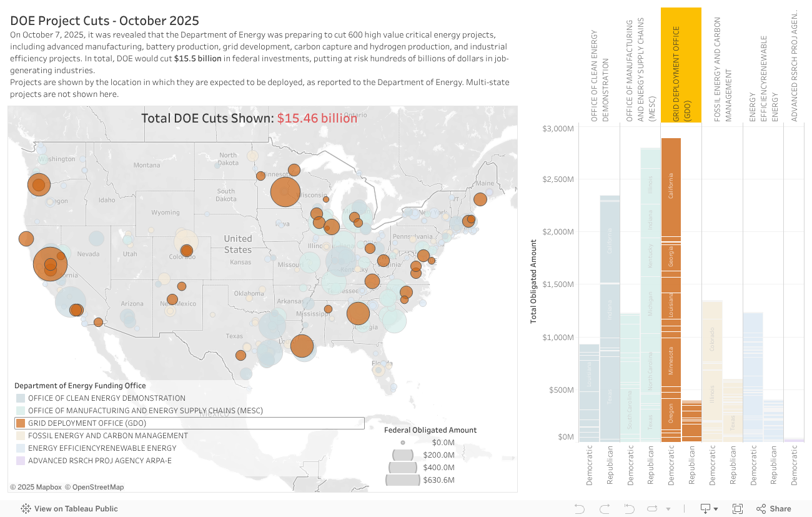The width and height of the screenshot is (812, 517).
Task: Open the dropdown arrow next to the Refresh icon
Action: coord(668,508)
